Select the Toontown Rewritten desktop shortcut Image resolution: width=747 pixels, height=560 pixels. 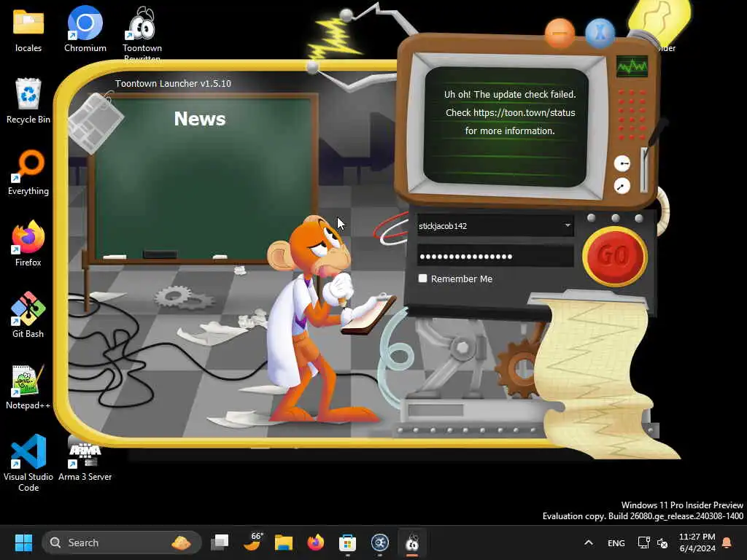(x=142, y=34)
